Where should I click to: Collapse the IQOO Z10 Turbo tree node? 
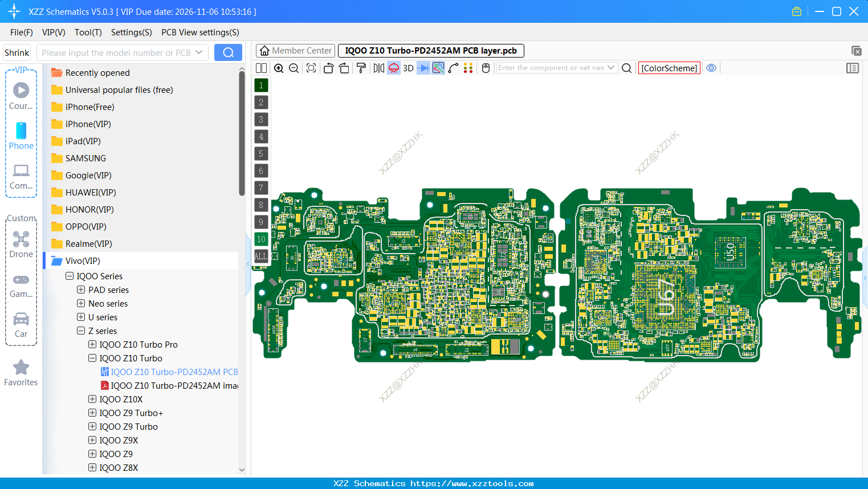(92, 358)
